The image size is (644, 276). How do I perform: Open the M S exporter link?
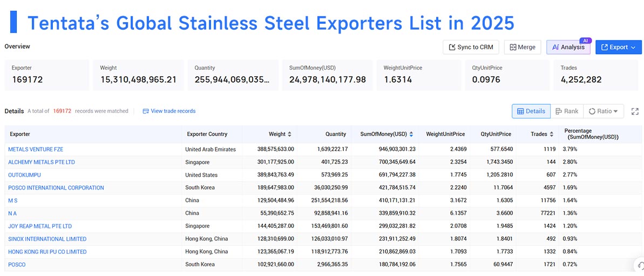[13, 200]
